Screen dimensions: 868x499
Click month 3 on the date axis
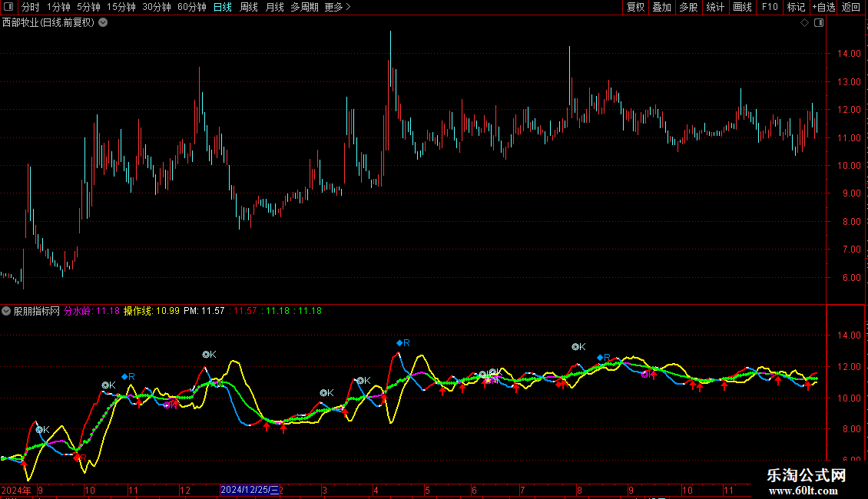point(324,490)
